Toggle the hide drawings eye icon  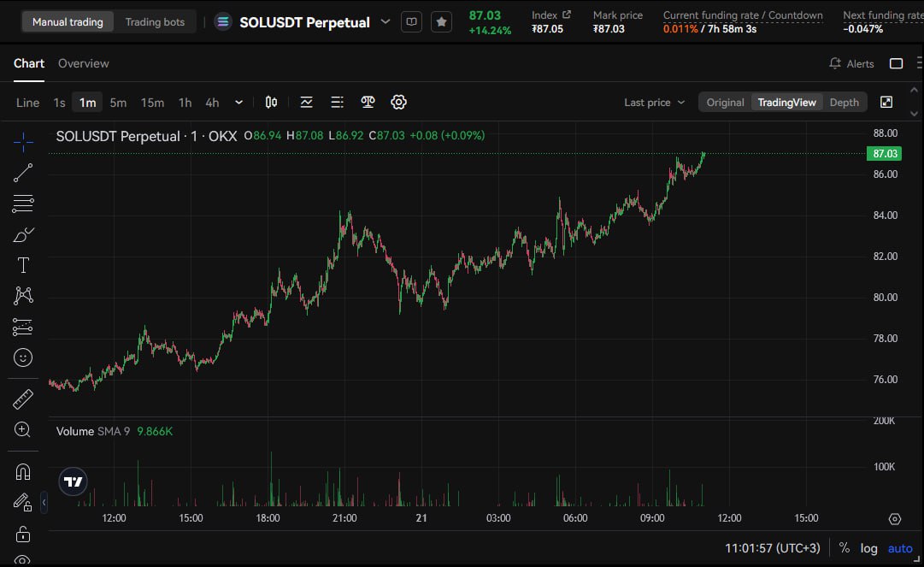[23, 560]
